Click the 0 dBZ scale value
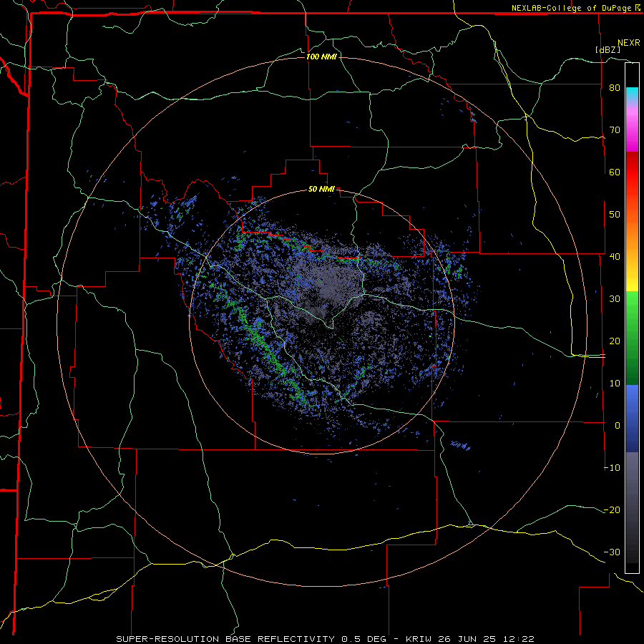 tap(618, 426)
